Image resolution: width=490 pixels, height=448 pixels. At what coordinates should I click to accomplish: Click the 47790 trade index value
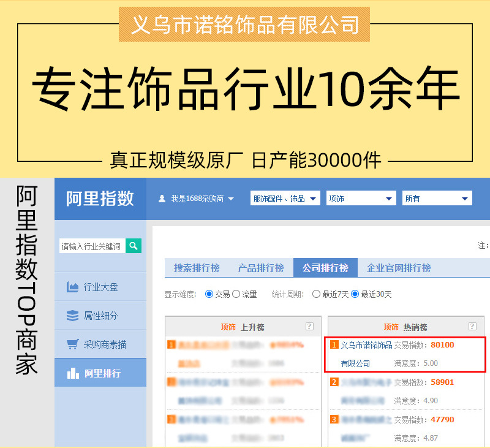tap(442, 419)
